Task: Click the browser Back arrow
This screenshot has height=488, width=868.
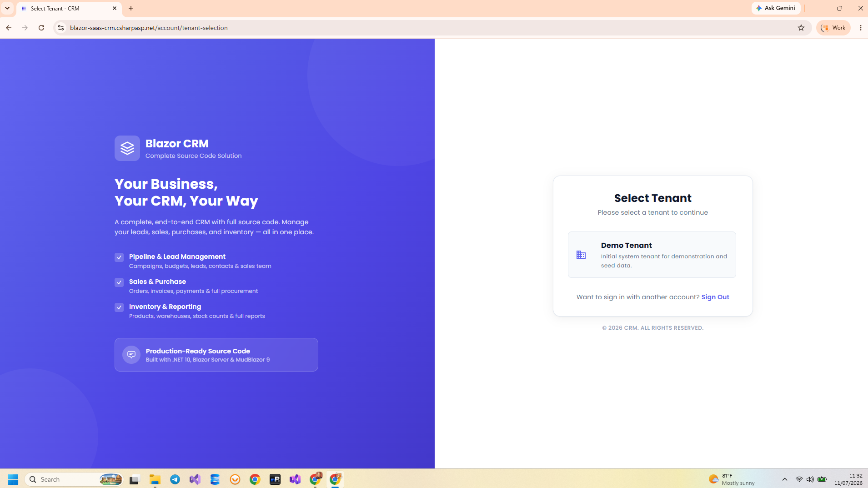Action: click(x=9, y=28)
